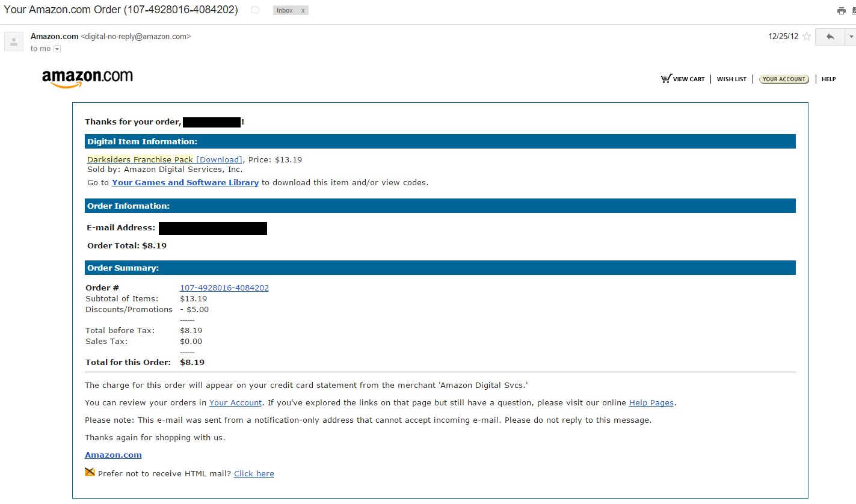Click the Reply arrow button
The height and width of the screenshot is (504, 856).
(830, 37)
